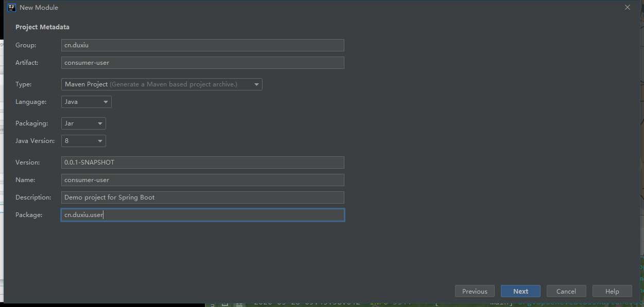Viewport: 644px width, 307px height.
Task: Expand the Java Version dropdown
Action: point(83,141)
